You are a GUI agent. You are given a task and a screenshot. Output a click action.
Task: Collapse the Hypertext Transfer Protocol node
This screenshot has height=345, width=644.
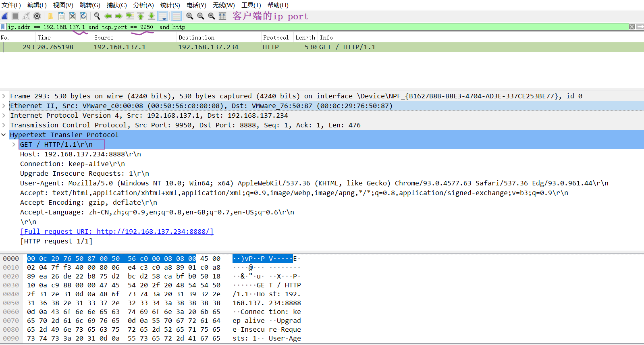(4, 135)
